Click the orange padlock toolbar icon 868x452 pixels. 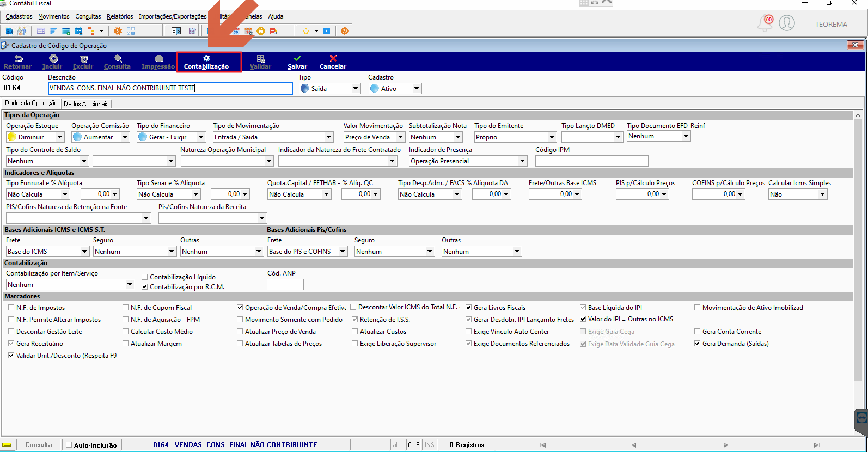(261, 31)
